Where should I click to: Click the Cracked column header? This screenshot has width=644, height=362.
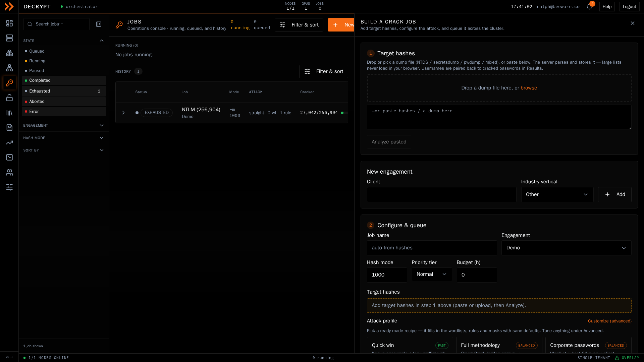pos(307,92)
